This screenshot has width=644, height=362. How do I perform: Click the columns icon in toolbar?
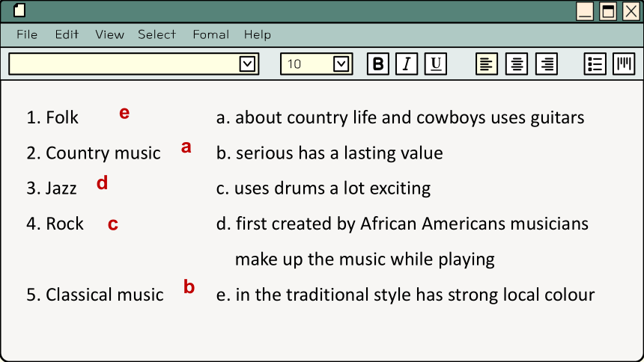[x=624, y=64]
